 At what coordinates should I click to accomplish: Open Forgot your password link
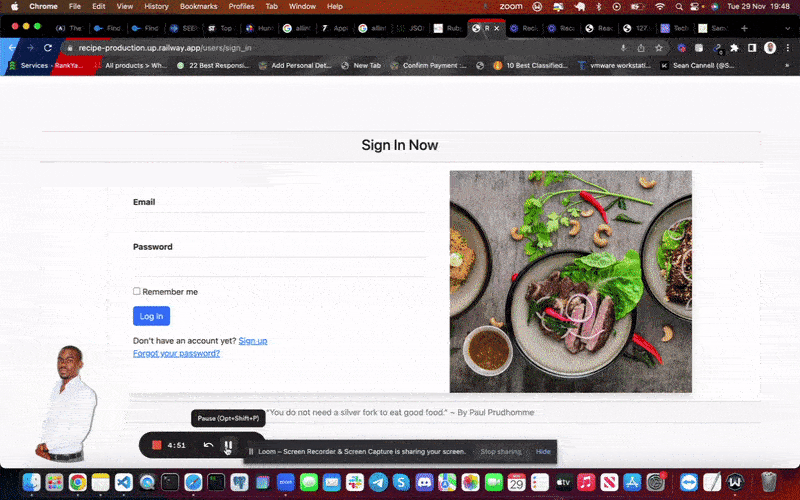(x=176, y=353)
